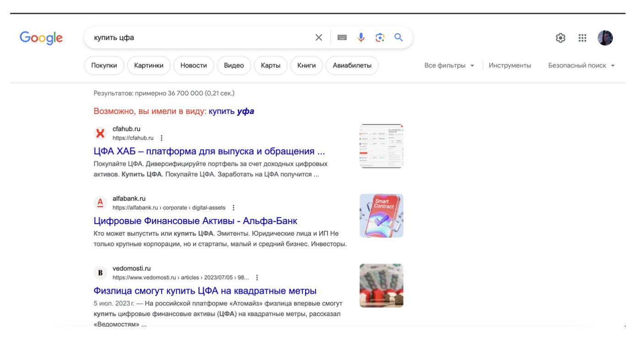This screenshot has width=644, height=358.
Task: Open the settings gear icon
Action: [560, 38]
